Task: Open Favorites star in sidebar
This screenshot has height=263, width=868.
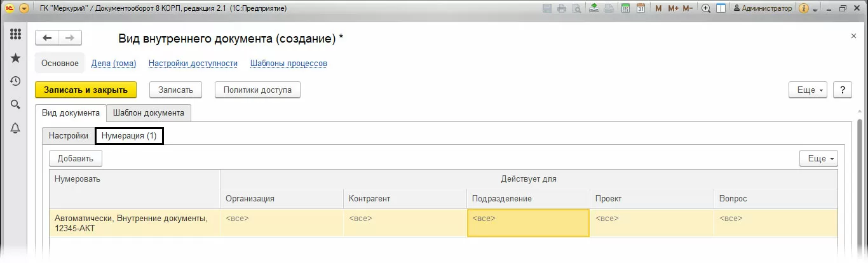Action: pos(15,58)
